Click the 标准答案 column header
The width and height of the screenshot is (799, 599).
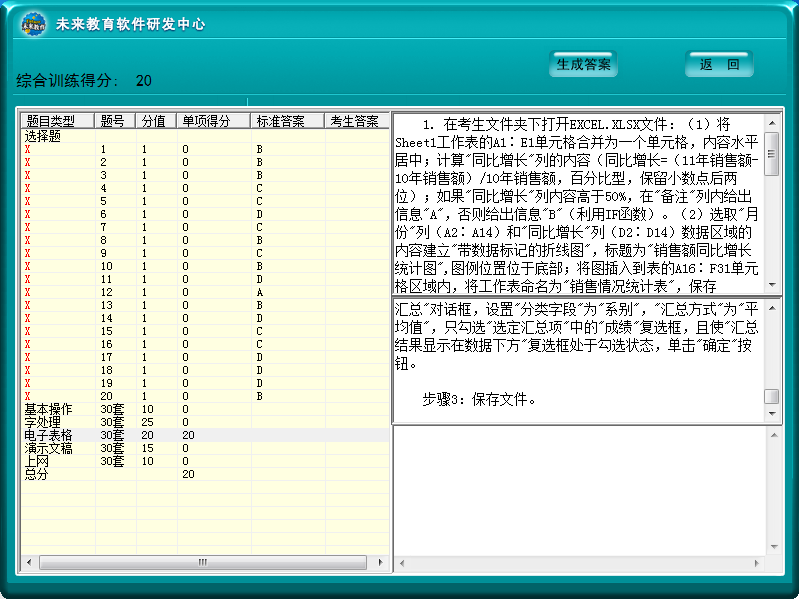point(287,121)
